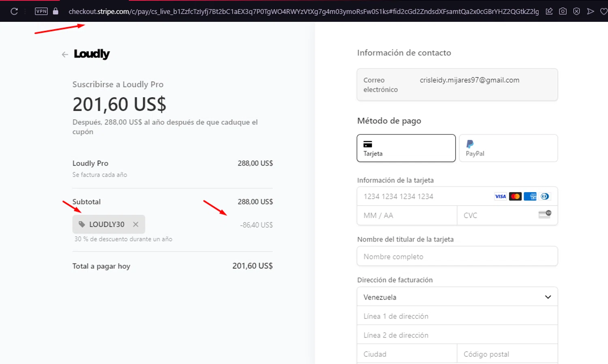The height and width of the screenshot is (364, 608).
Task: Open the Venezuela country dropdown
Action: (x=457, y=297)
